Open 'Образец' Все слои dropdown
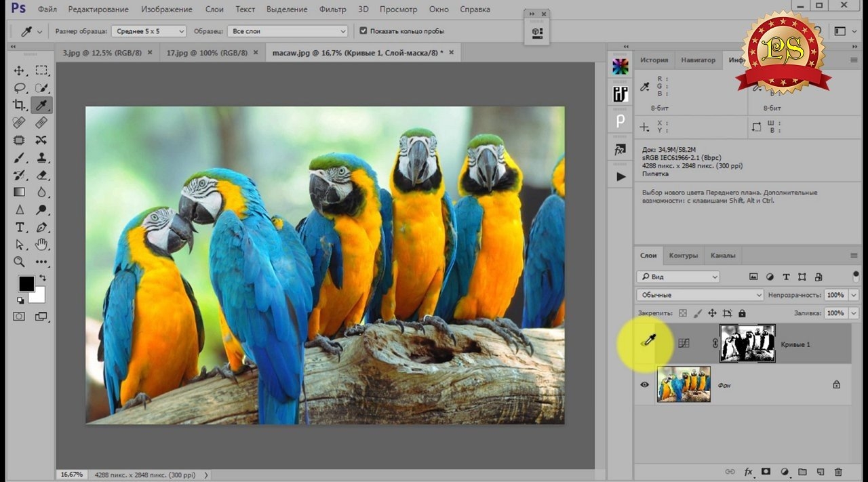Viewport: 868px width, 482px height. [288, 31]
